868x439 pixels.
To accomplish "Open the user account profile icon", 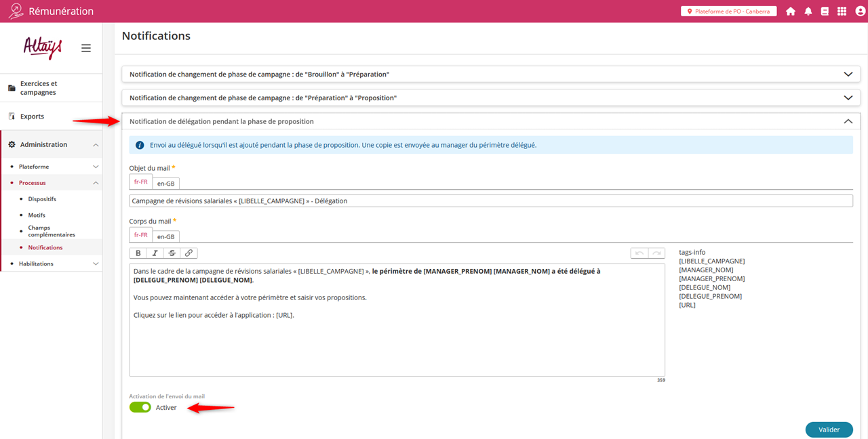I will (860, 12).
